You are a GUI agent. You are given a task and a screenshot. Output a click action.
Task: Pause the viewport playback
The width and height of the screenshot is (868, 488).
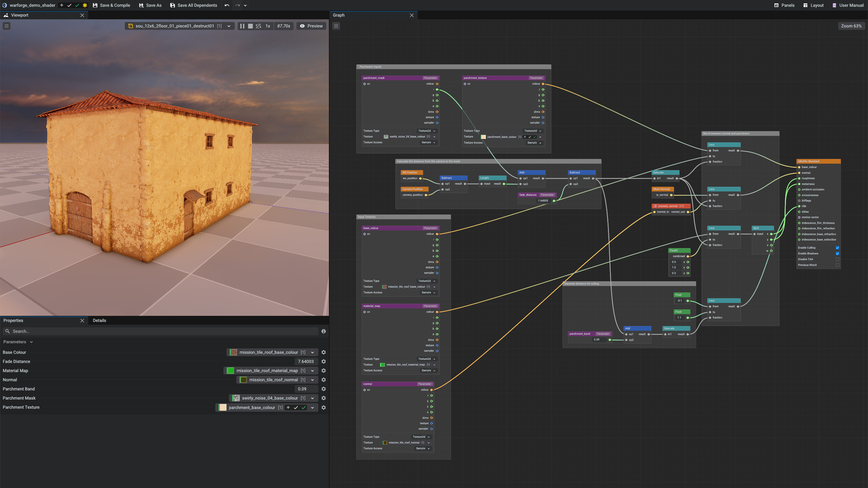pyautogui.click(x=242, y=26)
